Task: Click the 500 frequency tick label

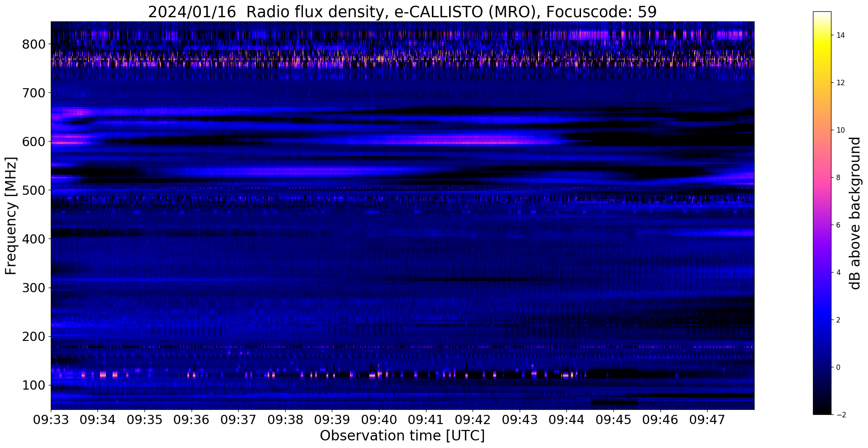Action: point(34,190)
